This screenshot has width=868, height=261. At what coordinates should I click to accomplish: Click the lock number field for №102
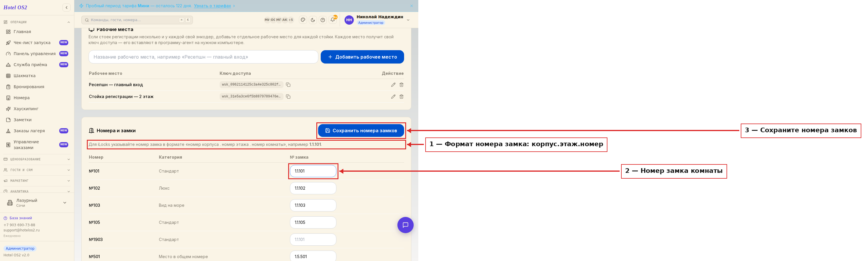(313, 188)
